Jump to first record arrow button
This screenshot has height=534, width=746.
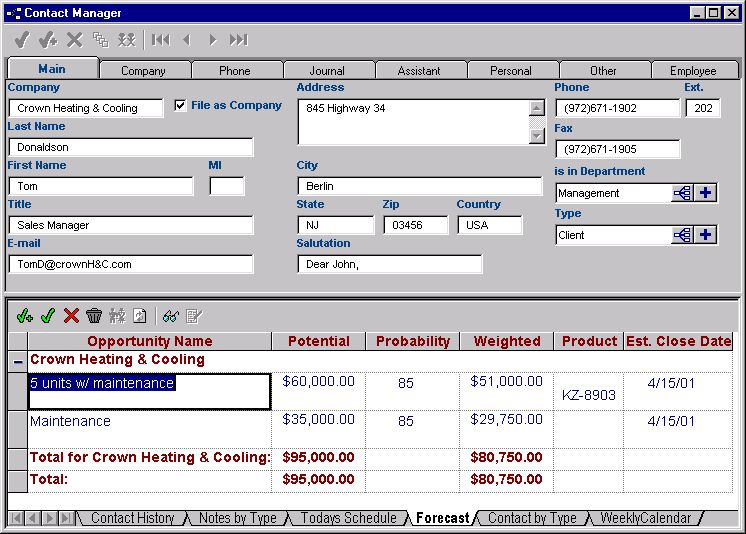pos(161,40)
